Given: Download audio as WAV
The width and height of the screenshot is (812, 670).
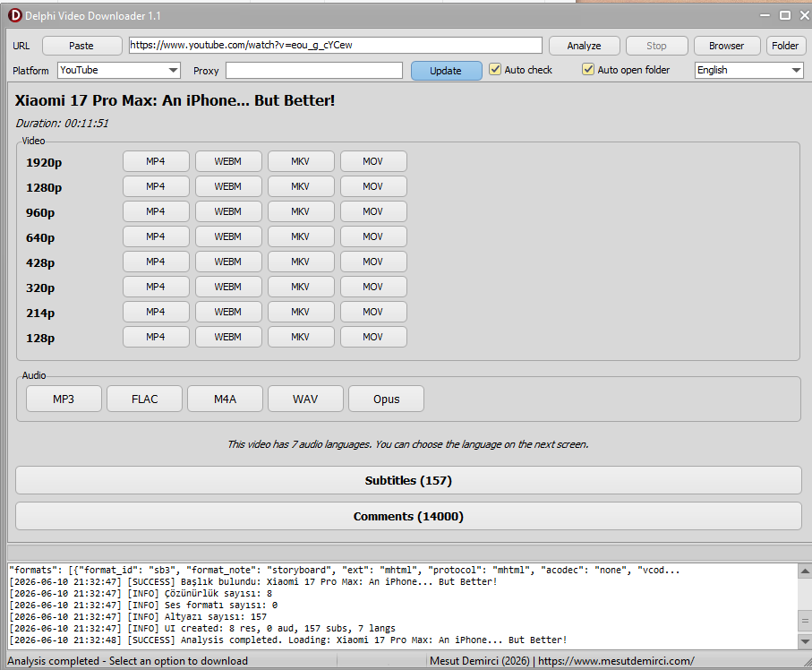Looking at the screenshot, I should [x=305, y=399].
